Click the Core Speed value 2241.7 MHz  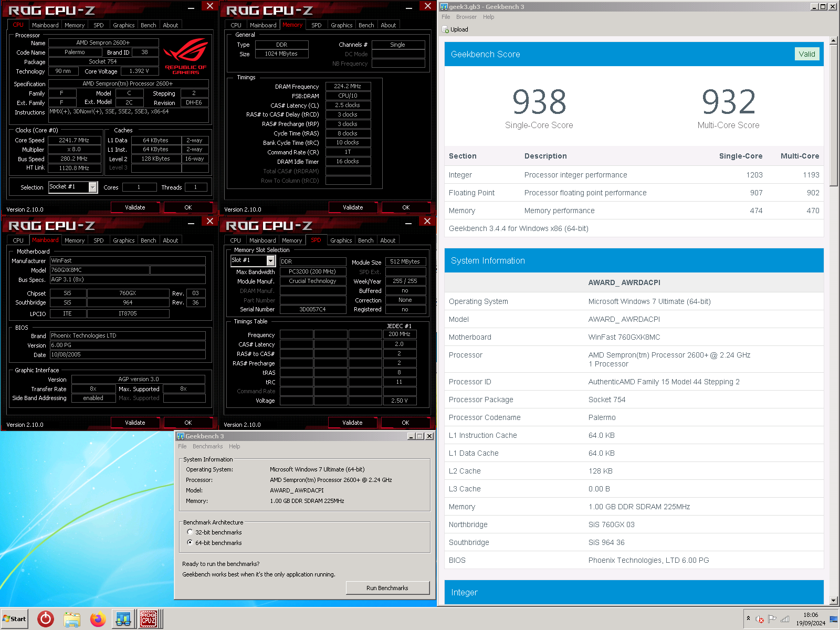click(x=74, y=140)
